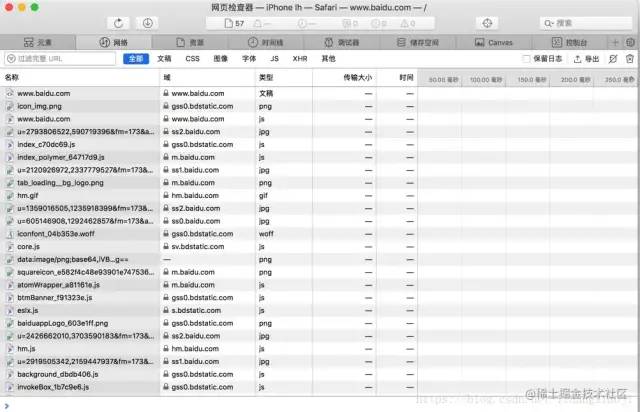Image resolution: width=640 pixels, height=412 pixels.
Task: Sort by the 时间 column header
Action: pyautogui.click(x=397, y=78)
